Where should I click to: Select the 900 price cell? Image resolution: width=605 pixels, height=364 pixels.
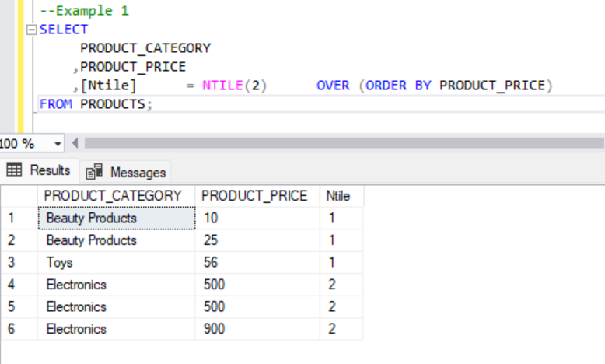pyautogui.click(x=257, y=329)
